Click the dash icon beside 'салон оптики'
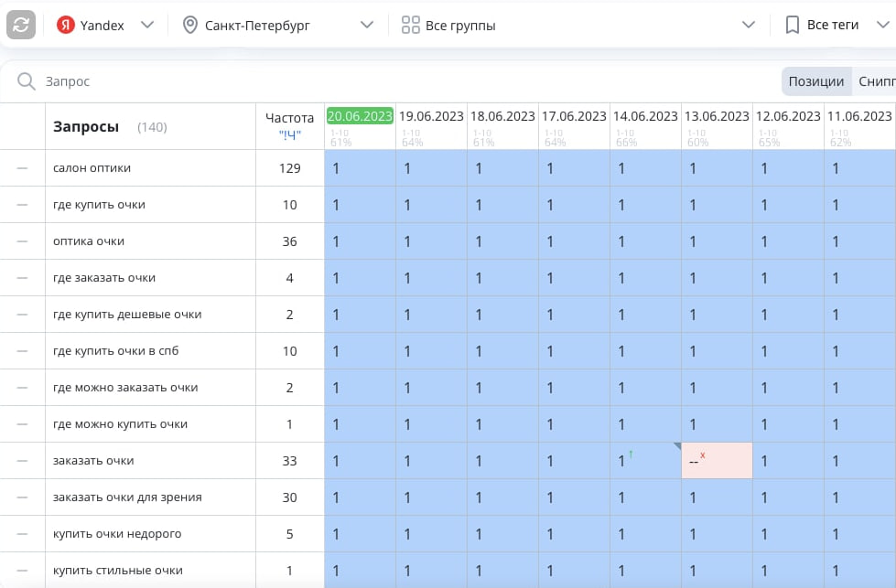Screen dimensions: 896x588 click(22, 168)
